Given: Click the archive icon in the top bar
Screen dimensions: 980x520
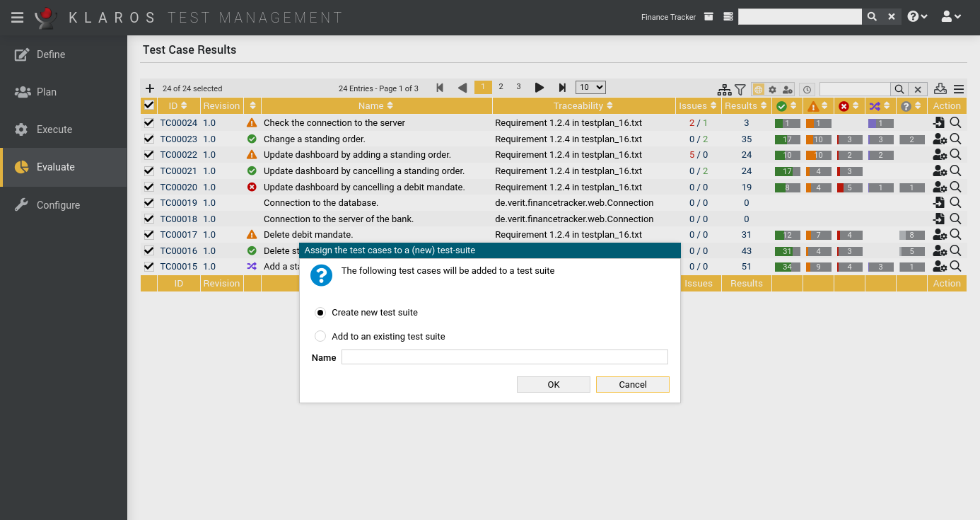Looking at the screenshot, I should (708, 16).
